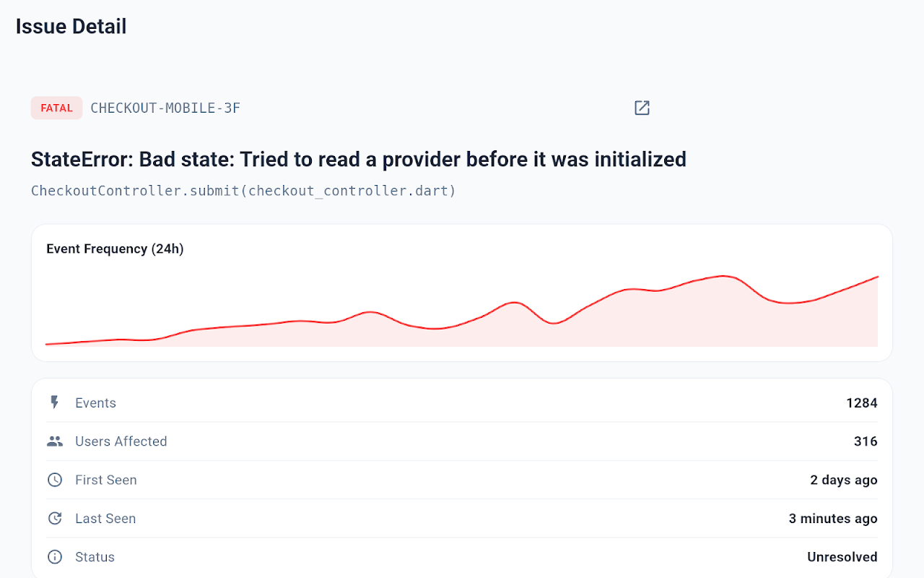
Task: Open issue in new window icon
Action: [642, 108]
